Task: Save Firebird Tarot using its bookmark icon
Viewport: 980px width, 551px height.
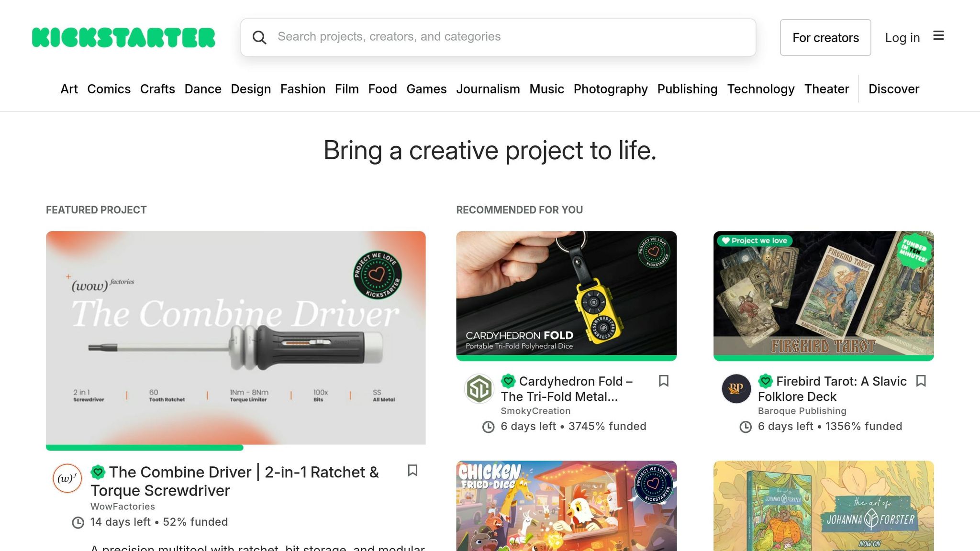Action: pyautogui.click(x=921, y=381)
